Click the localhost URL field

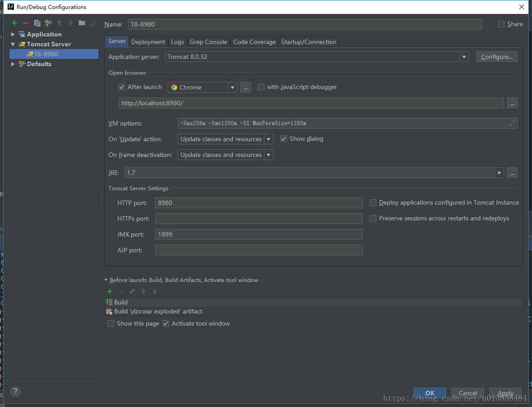[311, 103]
